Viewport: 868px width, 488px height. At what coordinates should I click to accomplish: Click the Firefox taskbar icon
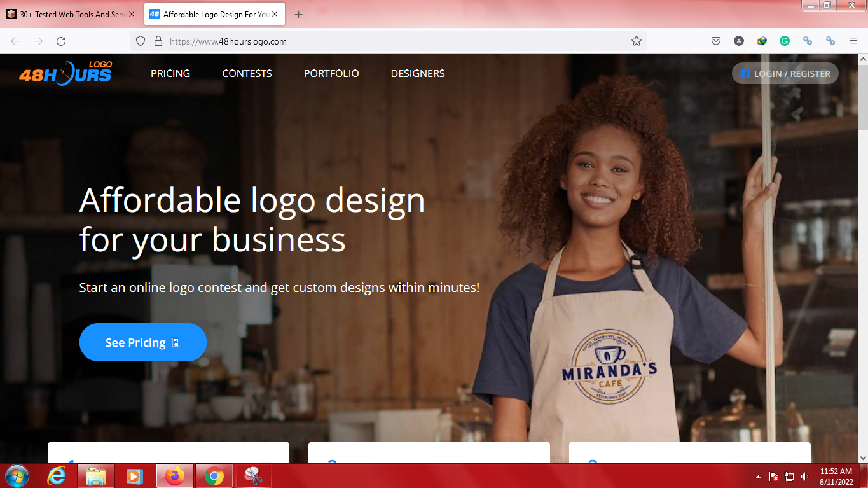[174, 476]
